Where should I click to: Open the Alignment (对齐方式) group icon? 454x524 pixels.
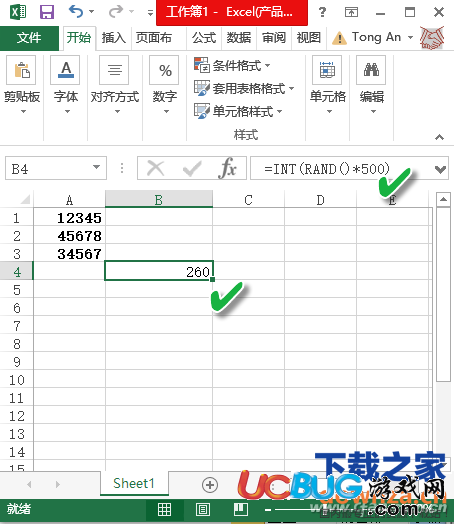click(114, 70)
